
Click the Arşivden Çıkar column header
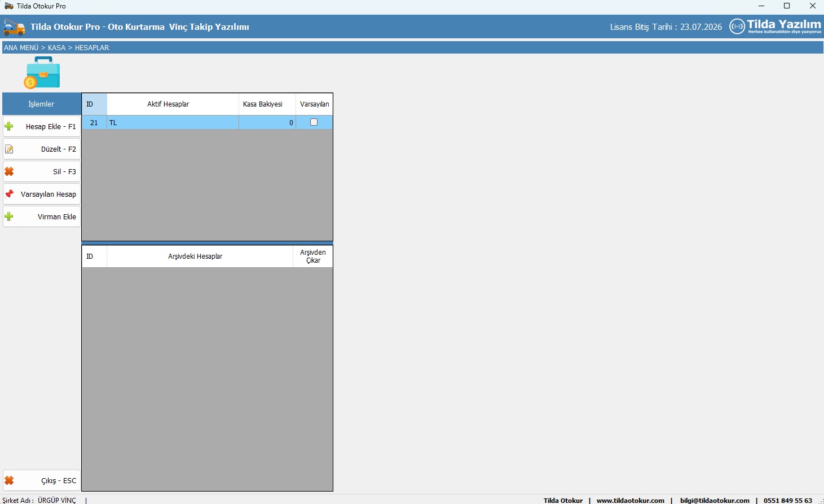pyautogui.click(x=313, y=257)
